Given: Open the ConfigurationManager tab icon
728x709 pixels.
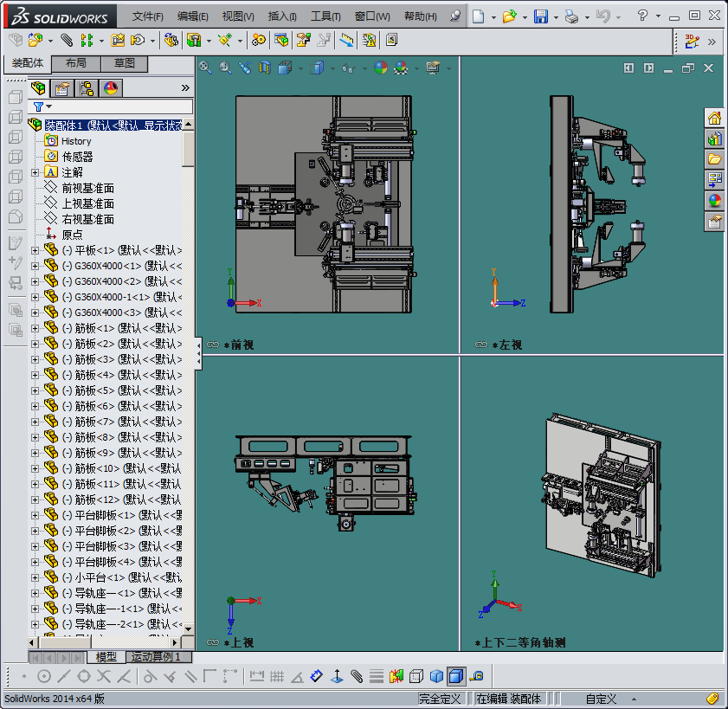Looking at the screenshot, I should pyautogui.click(x=87, y=87).
